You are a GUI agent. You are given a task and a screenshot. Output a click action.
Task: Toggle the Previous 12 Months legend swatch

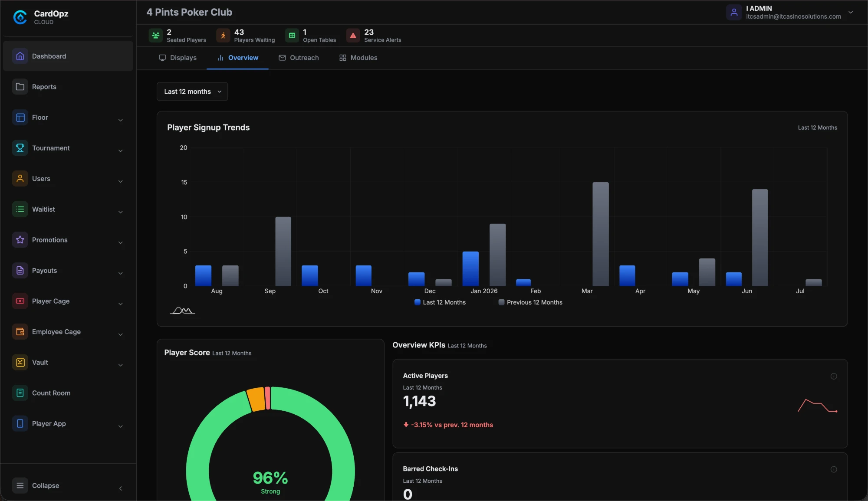tap(501, 302)
